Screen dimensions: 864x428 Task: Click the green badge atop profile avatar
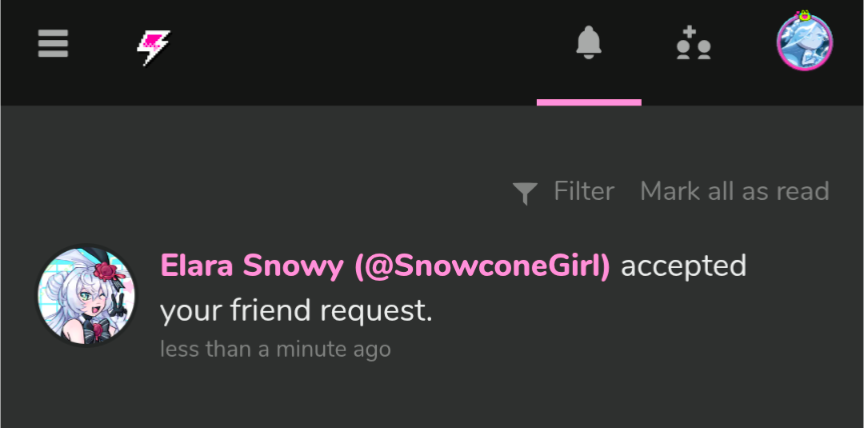804,15
